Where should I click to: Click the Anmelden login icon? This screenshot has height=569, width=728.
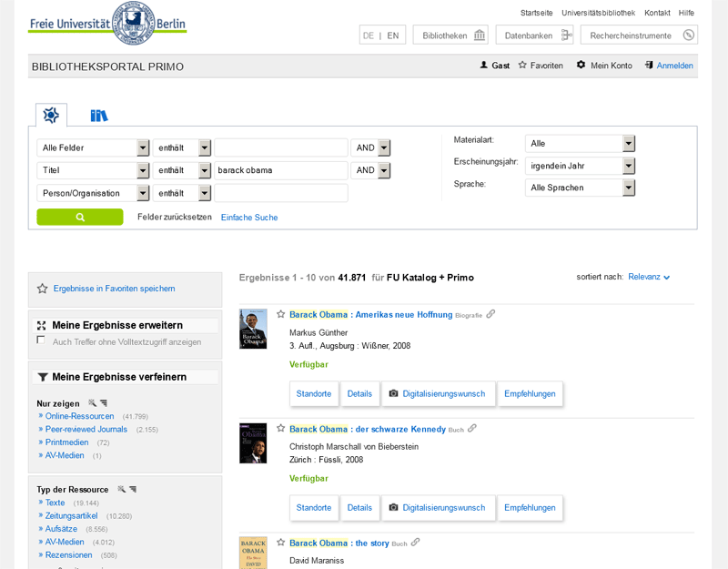[x=649, y=65]
